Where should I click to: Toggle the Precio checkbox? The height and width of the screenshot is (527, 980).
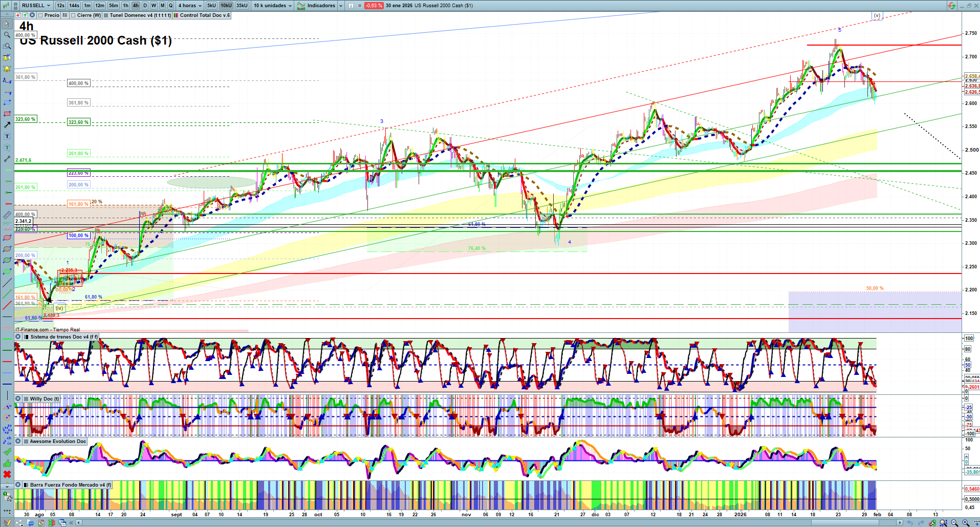[x=40, y=15]
